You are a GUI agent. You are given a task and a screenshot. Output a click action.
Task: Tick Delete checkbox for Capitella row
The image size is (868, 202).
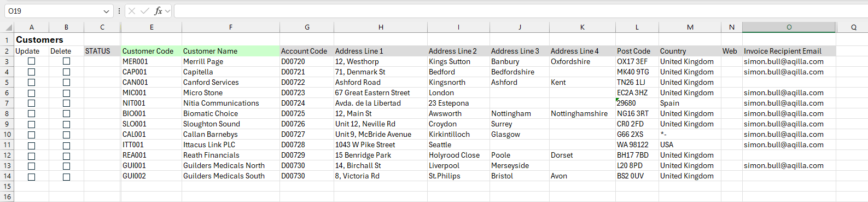coord(66,72)
